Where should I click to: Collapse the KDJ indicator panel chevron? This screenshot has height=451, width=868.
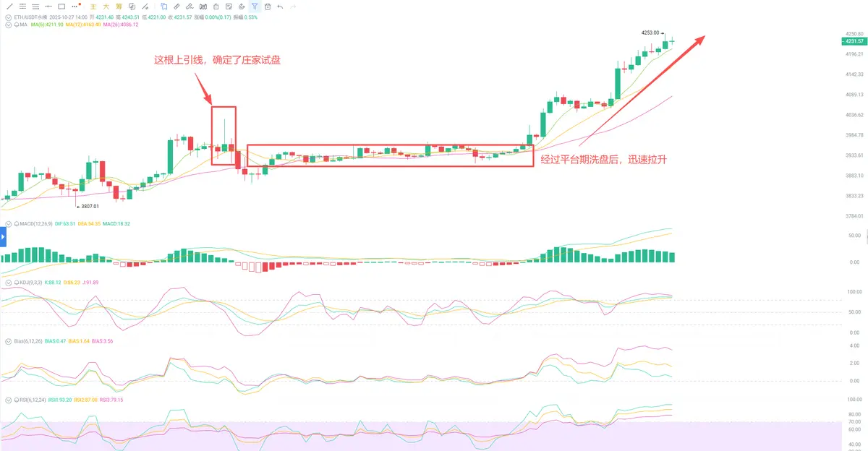pyautogui.click(x=7, y=283)
